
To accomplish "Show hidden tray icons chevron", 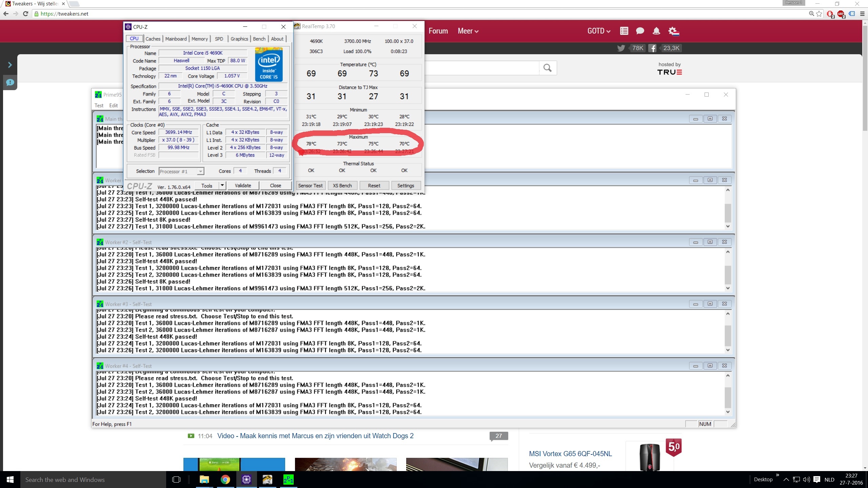I will (x=786, y=480).
